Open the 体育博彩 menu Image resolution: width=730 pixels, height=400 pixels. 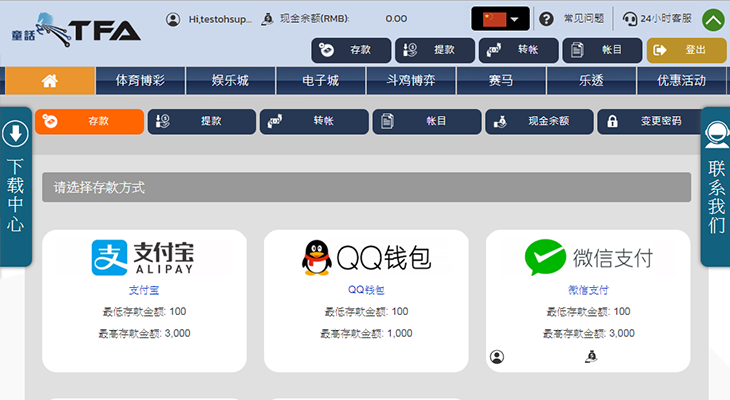pyautogui.click(x=140, y=81)
